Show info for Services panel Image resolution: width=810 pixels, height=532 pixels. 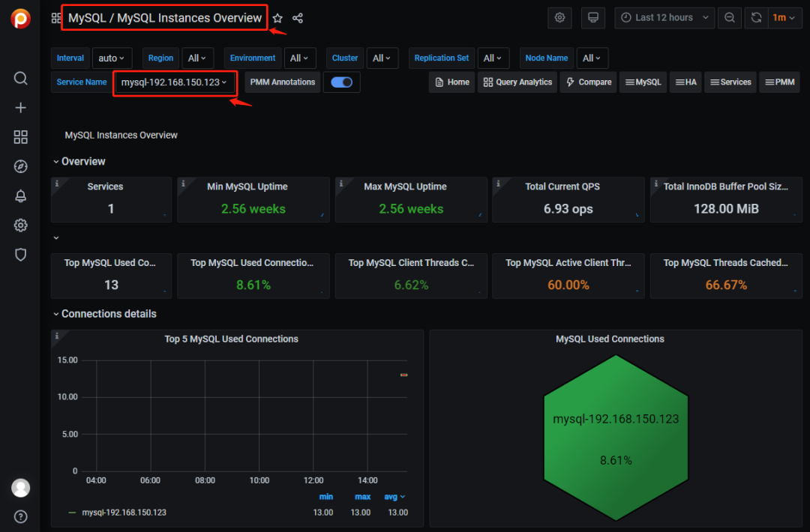coord(57,183)
